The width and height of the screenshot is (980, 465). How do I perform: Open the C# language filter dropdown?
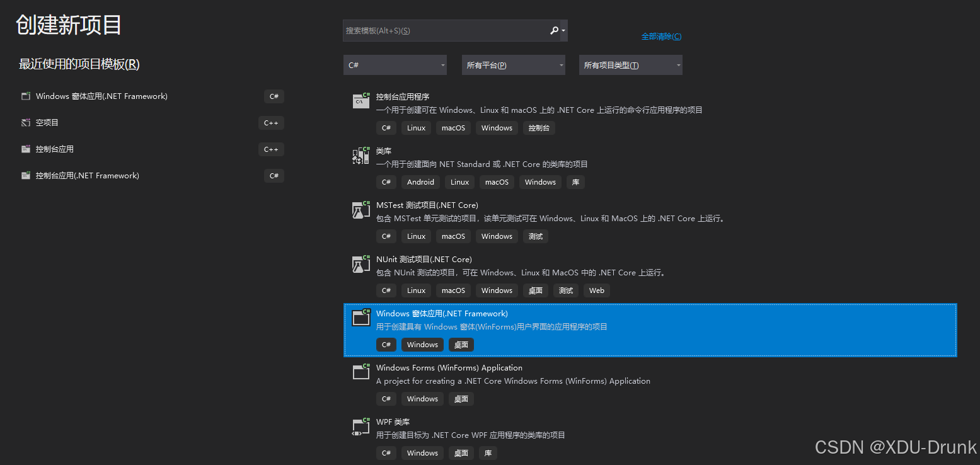coord(395,65)
